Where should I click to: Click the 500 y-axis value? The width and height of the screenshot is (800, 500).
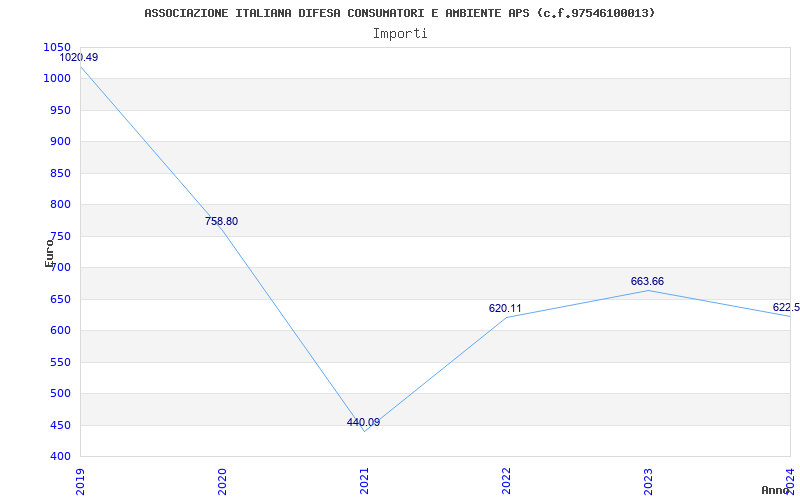tap(60, 394)
